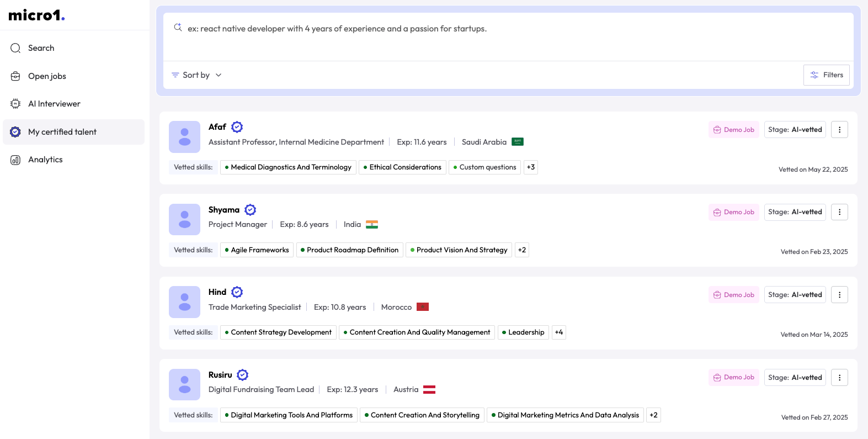Click the Product Roadmap Definition skill chip
868x439 pixels.
[x=350, y=250]
